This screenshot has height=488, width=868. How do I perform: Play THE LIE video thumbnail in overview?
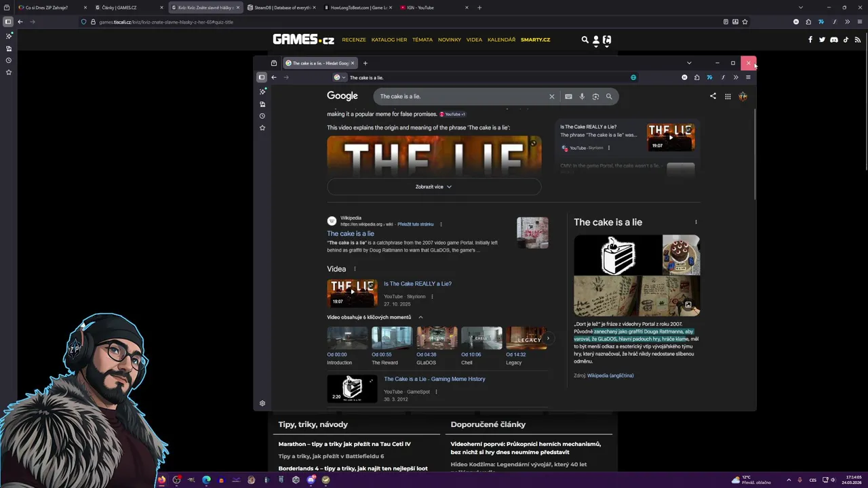point(434,156)
